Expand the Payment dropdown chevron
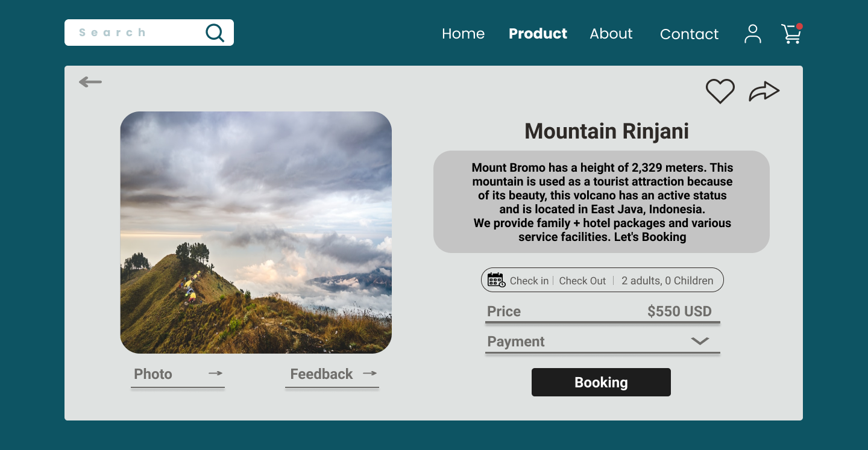868x450 pixels. tap(699, 341)
